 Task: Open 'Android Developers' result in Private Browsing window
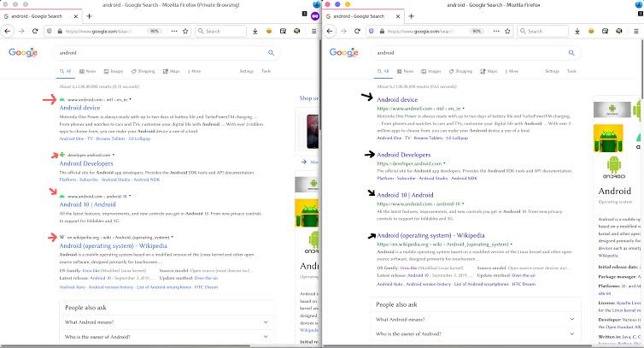[86, 163]
